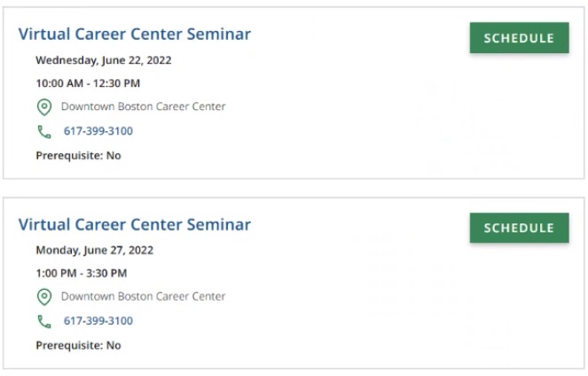Click Prerequisite: No in the June 22 card

tap(78, 155)
